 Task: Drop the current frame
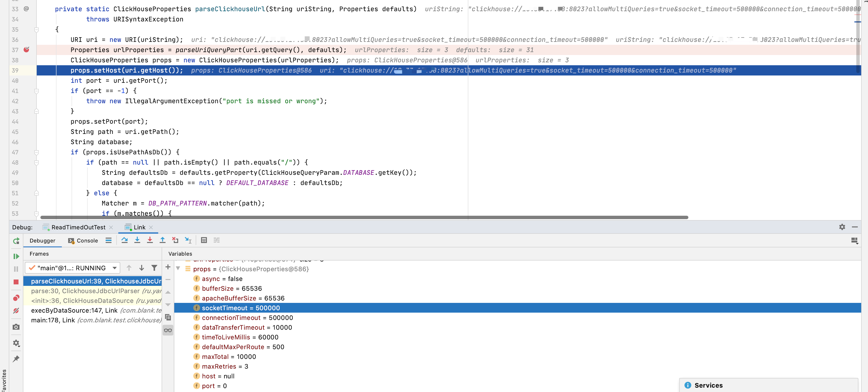tap(175, 240)
